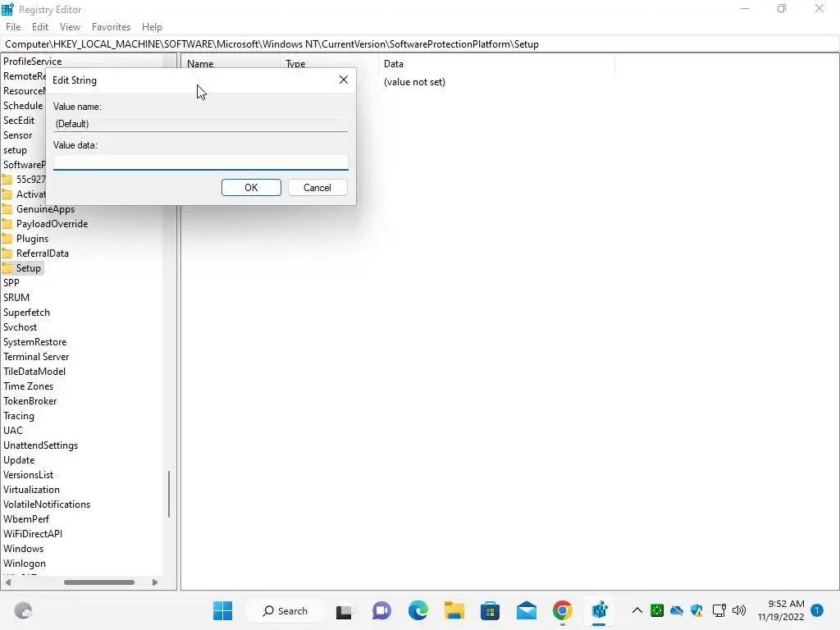Cancel the Edit String dialog
This screenshot has width=840, height=630.
click(x=317, y=188)
